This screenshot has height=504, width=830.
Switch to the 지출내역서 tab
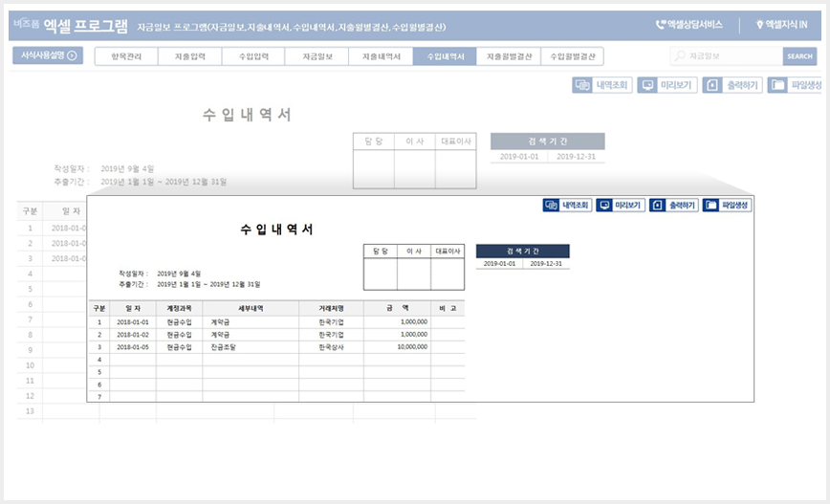382,56
